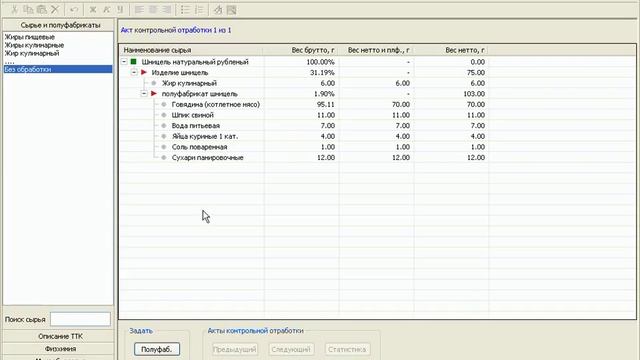
Task: Click the Delete X toolbar icon
Action: [x=55, y=9]
